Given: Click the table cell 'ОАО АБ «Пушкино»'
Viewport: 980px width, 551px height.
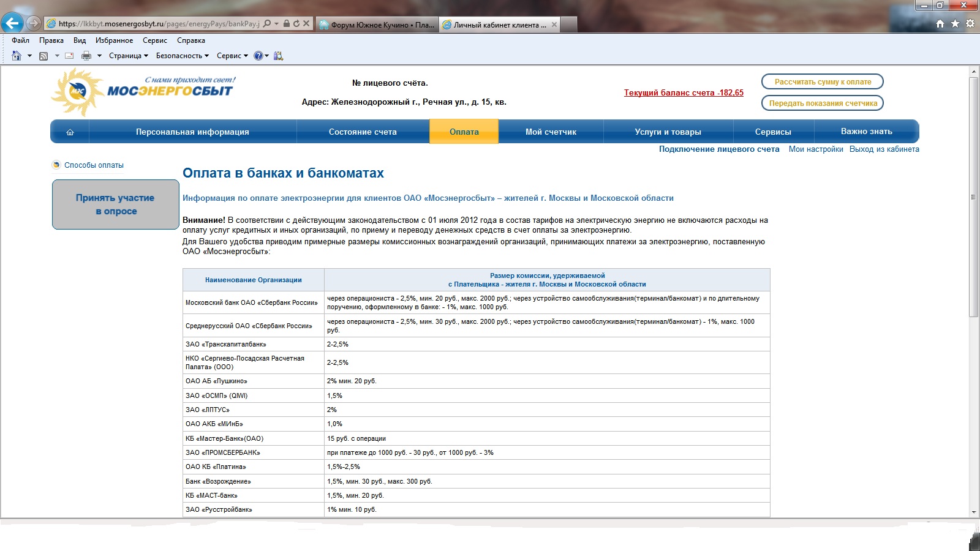Looking at the screenshot, I should [254, 381].
